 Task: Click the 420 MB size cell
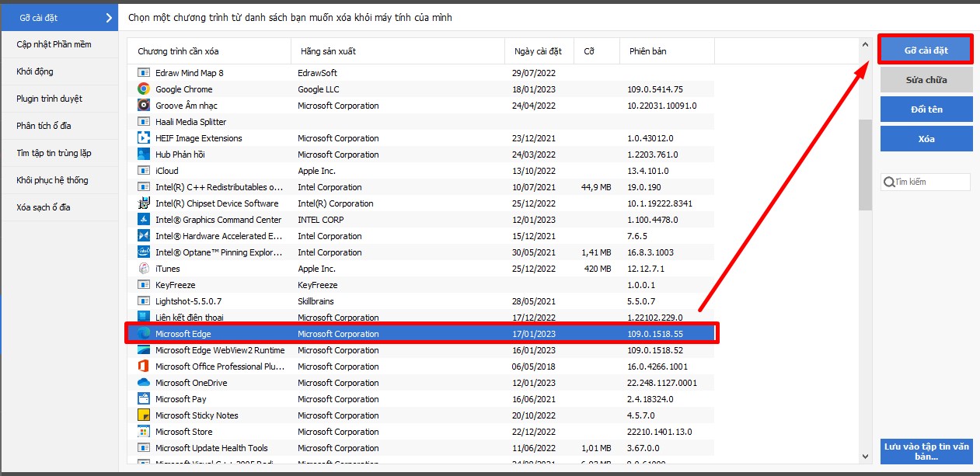[x=597, y=269]
